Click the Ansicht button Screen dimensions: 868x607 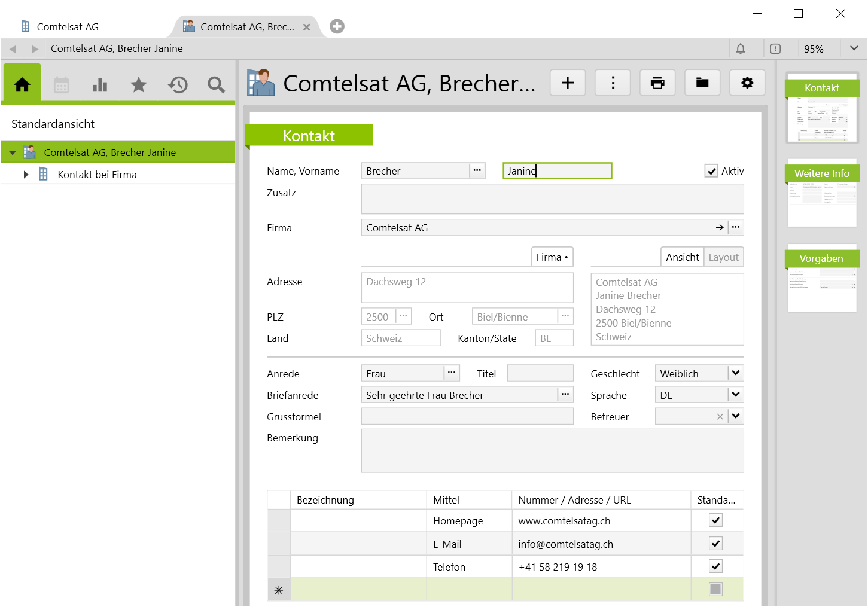[682, 257]
